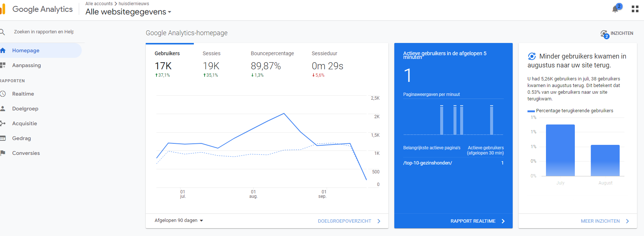Click the Doelgroep person icon
Screen dimensions: 644x236
coord(3,109)
